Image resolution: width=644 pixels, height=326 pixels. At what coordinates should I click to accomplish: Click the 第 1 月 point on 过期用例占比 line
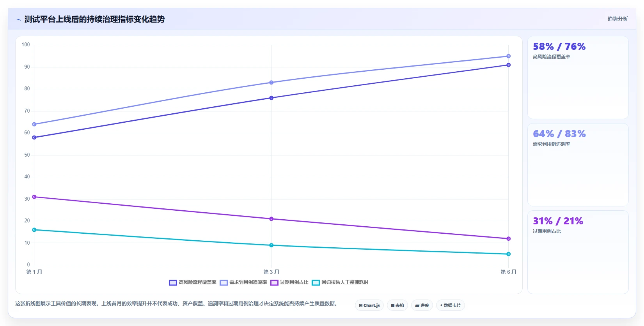34,197
